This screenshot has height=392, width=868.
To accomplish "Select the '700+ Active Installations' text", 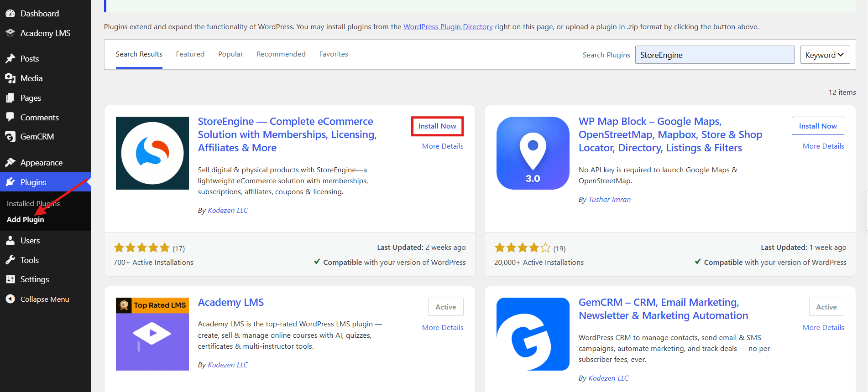I will click(x=153, y=262).
